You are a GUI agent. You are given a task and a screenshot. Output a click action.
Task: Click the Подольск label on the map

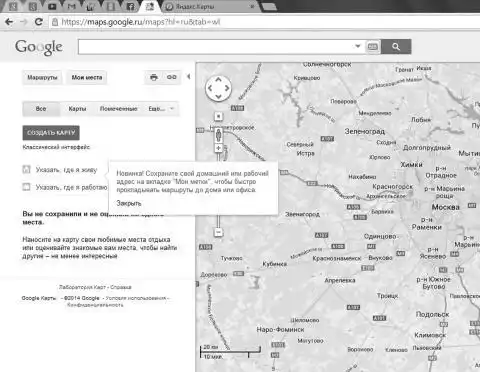432,314
